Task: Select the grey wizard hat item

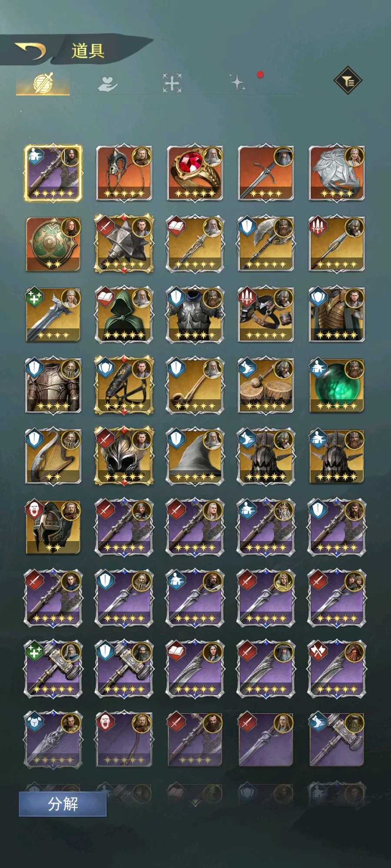Action: pos(195,456)
